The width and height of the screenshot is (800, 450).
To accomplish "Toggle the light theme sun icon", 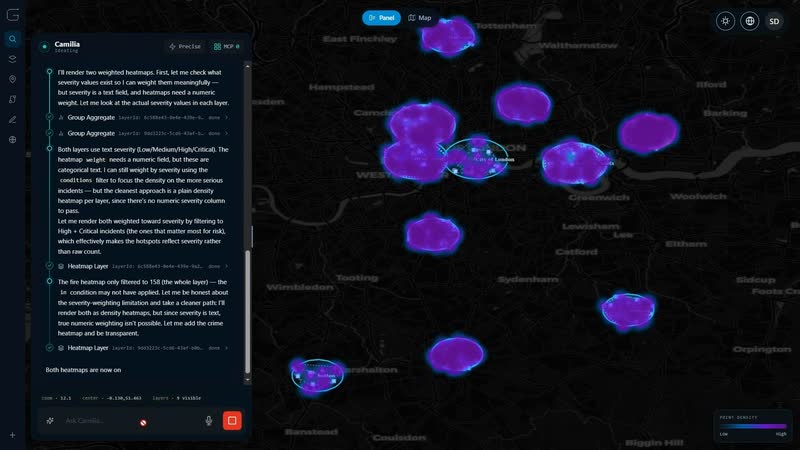I will click(x=725, y=21).
